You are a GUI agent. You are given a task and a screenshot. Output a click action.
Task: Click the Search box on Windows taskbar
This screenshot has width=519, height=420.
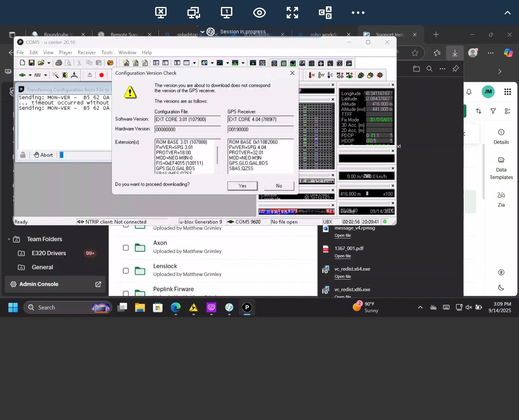(68, 307)
